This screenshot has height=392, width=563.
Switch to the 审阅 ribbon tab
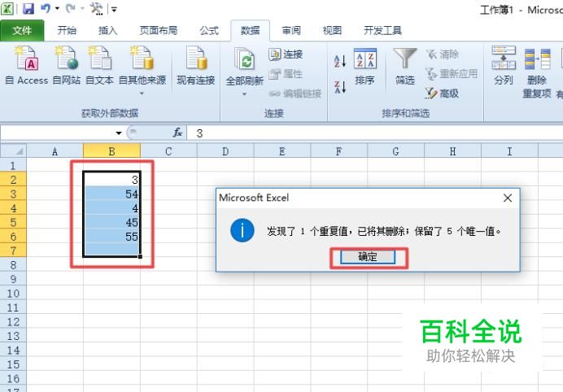[x=290, y=31]
